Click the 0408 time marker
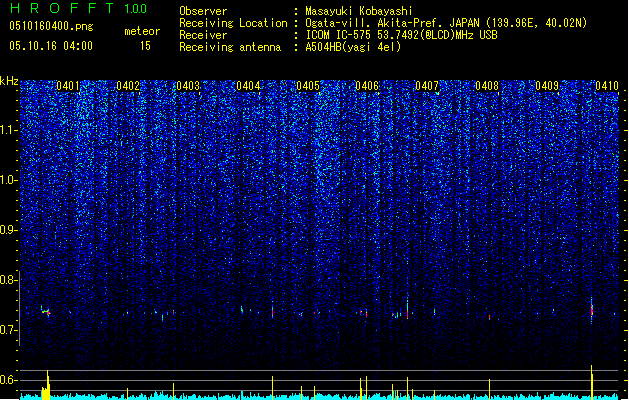The width and height of the screenshot is (629, 400). 487,86
